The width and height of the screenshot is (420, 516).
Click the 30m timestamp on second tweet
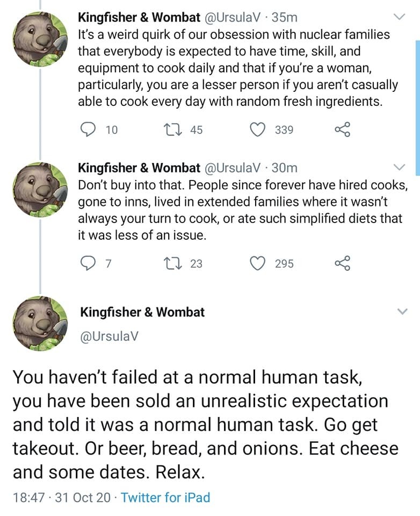[284, 167]
